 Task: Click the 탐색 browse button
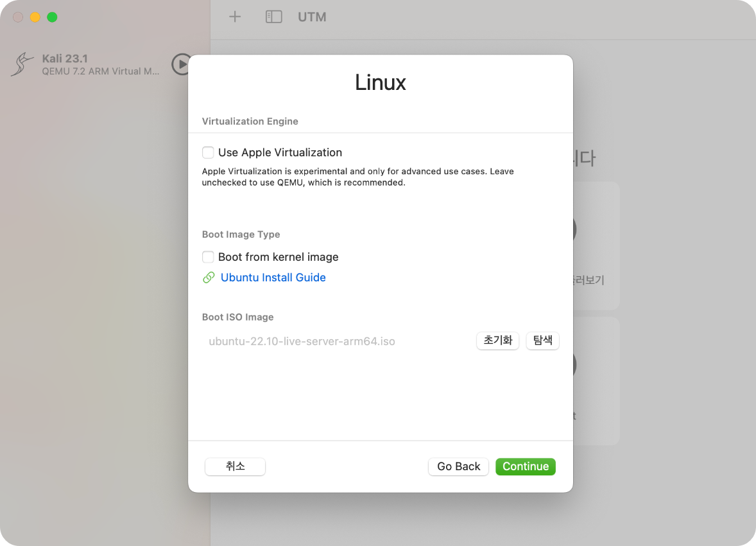(x=542, y=341)
